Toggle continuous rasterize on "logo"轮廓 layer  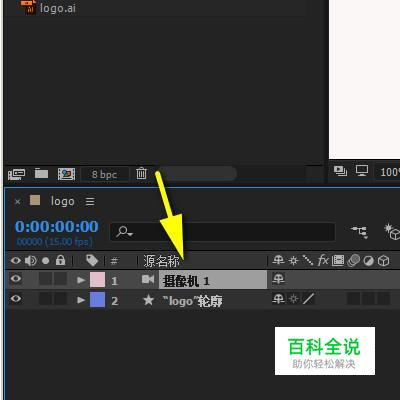point(293,299)
